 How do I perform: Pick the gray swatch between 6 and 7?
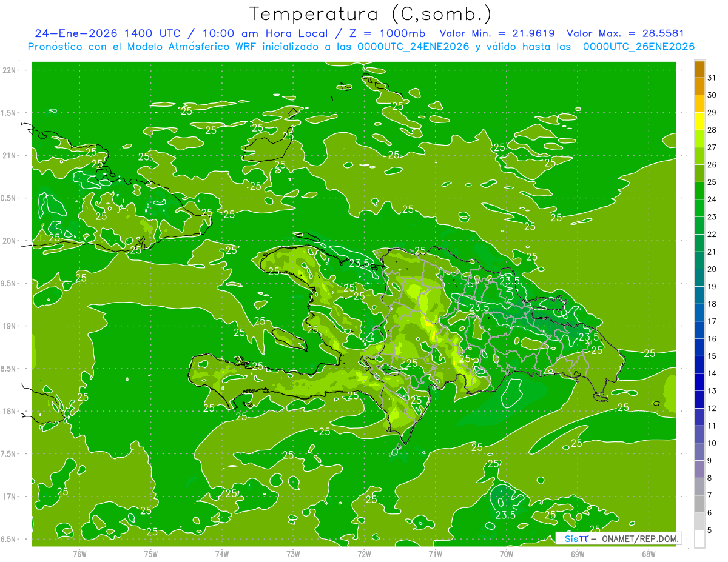coord(699,504)
